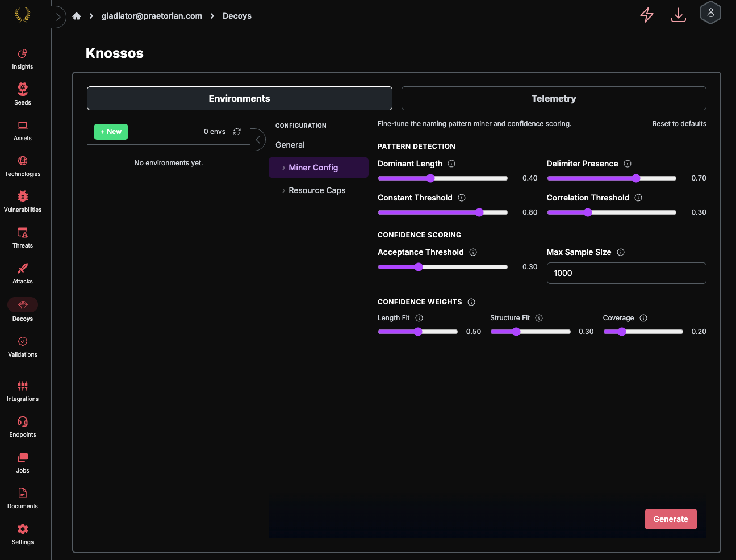This screenshot has height=560, width=736.
Task: Select the Decoys sidebar icon
Action: pyautogui.click(x=23, y=305)
